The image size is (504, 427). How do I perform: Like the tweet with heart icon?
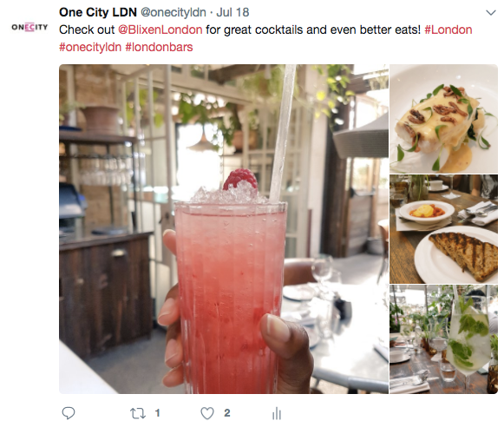(207, 413)
